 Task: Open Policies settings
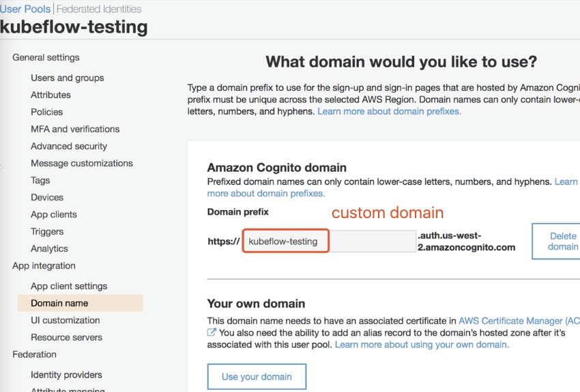coord(46,112)
